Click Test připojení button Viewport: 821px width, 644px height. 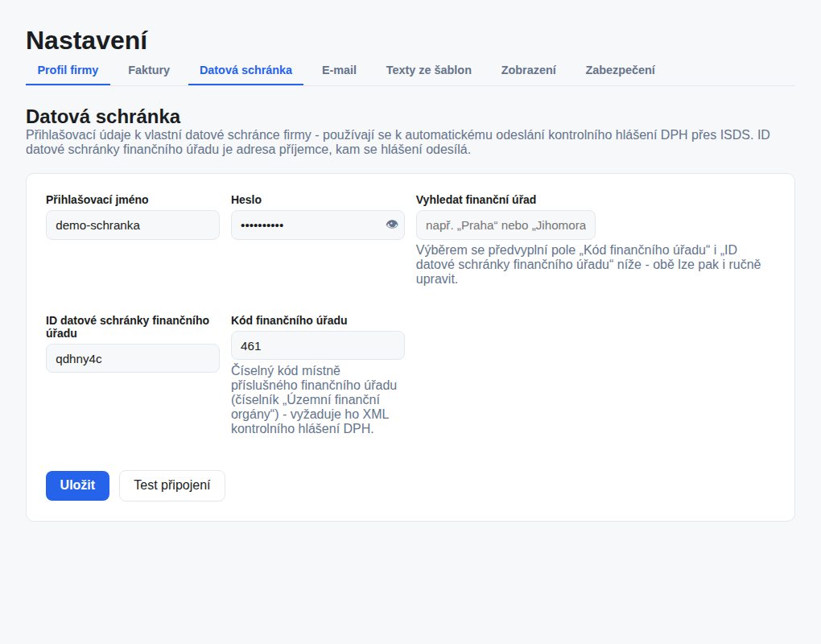(x=171, y=485)
